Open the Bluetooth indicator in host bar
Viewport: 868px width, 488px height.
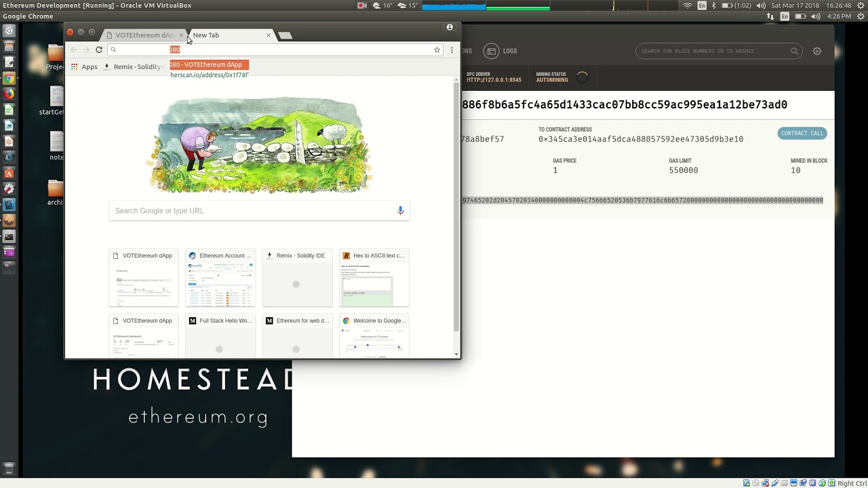pos(714,5)
